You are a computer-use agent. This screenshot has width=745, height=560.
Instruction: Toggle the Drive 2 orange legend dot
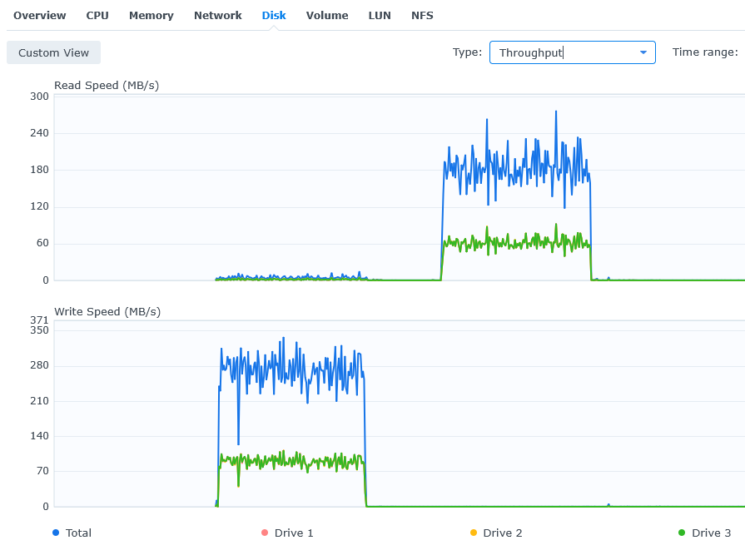click(474, 533)
